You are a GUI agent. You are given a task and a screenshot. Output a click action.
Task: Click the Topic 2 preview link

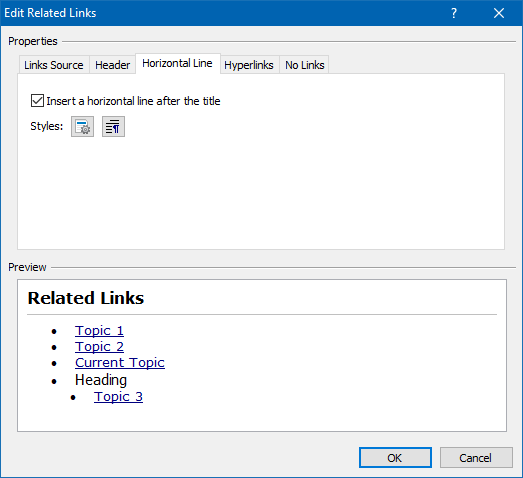click(x=99, y=347)
